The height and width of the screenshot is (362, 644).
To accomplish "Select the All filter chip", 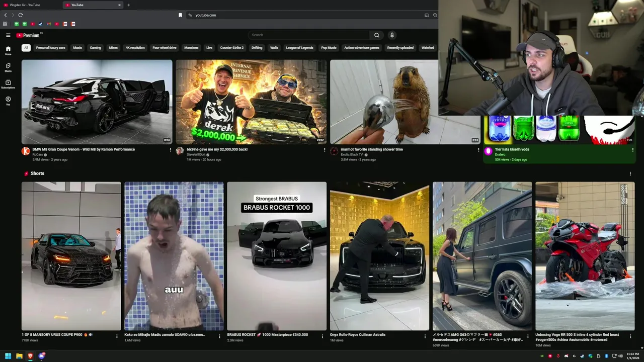I will tap(26, 48).
